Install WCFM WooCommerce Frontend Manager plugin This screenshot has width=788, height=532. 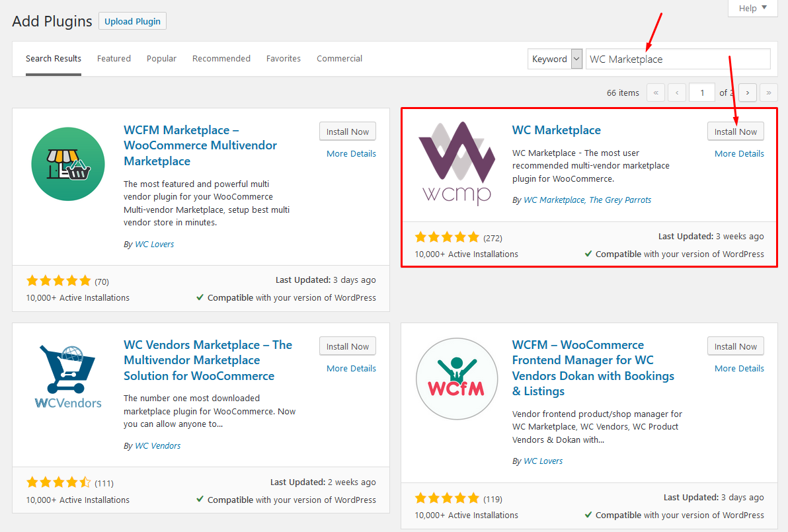(736, 346)
